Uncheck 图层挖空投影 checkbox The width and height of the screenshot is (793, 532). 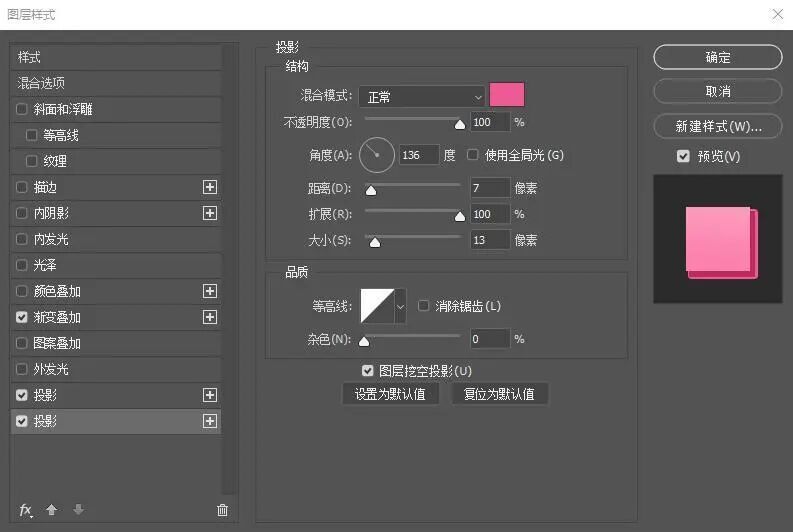[x=368, y=371]
